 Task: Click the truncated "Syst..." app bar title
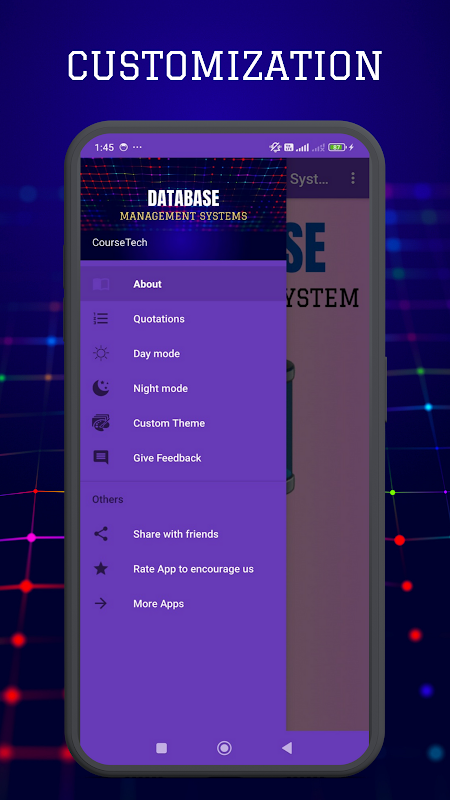tap(309, 179)
